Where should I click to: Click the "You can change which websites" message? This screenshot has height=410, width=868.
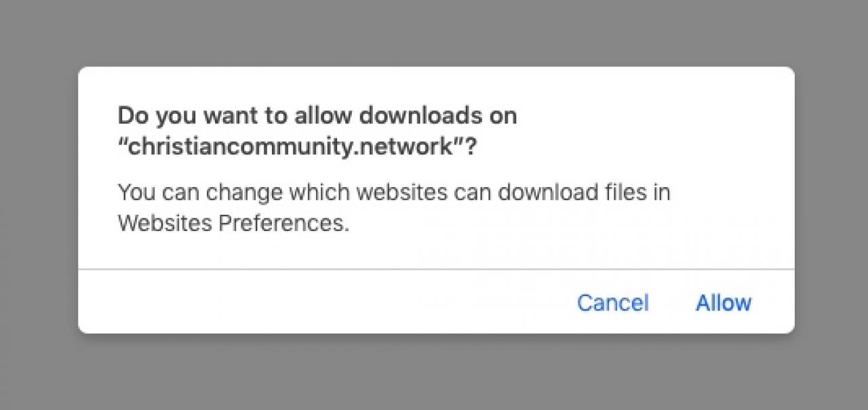(x=394, y=192)
